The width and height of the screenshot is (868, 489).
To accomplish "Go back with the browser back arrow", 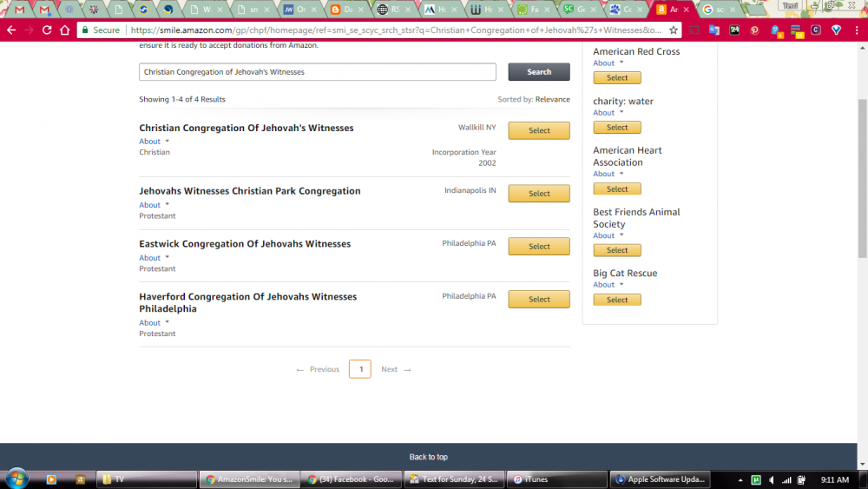I will coord(11,30).
